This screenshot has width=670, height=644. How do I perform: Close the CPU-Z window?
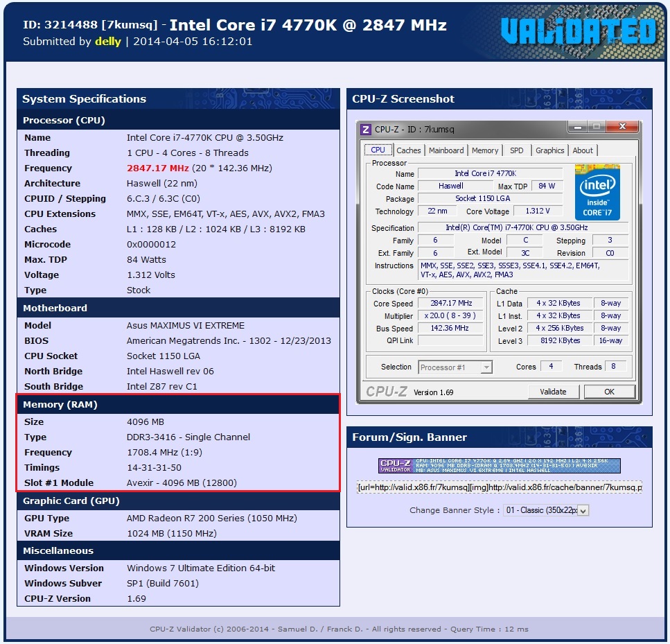pyautogui.click(x=622, y=127)
